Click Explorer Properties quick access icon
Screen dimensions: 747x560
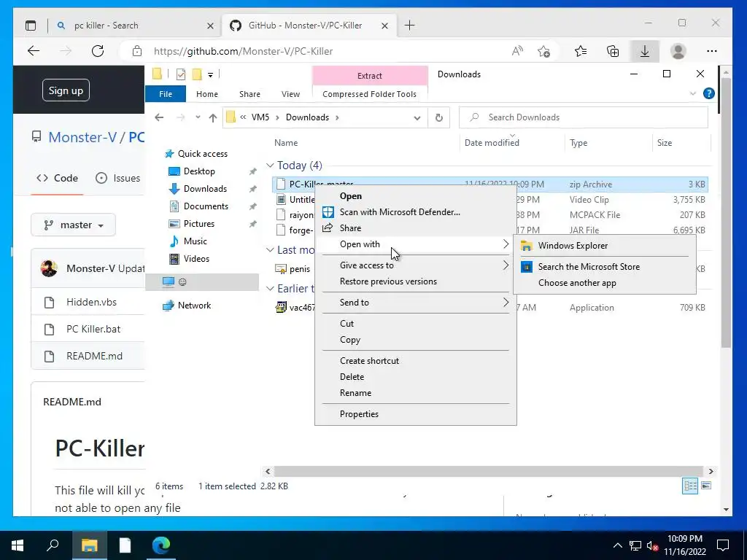pyautogui.click(x=181, y=74)
